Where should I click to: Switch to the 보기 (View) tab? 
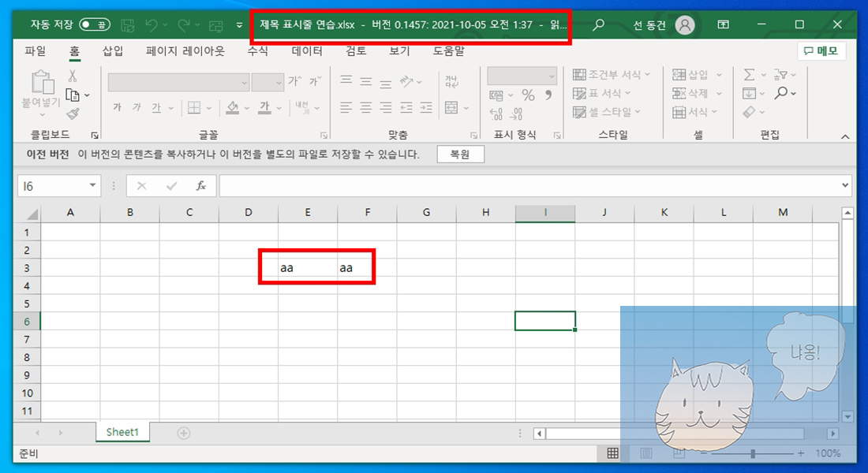coord(400,51)
